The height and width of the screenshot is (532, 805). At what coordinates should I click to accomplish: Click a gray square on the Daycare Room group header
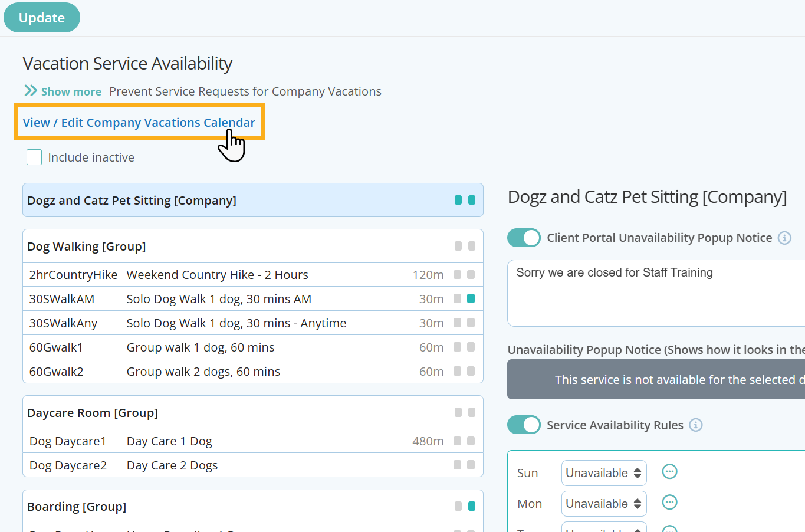[x=458, y=412]
